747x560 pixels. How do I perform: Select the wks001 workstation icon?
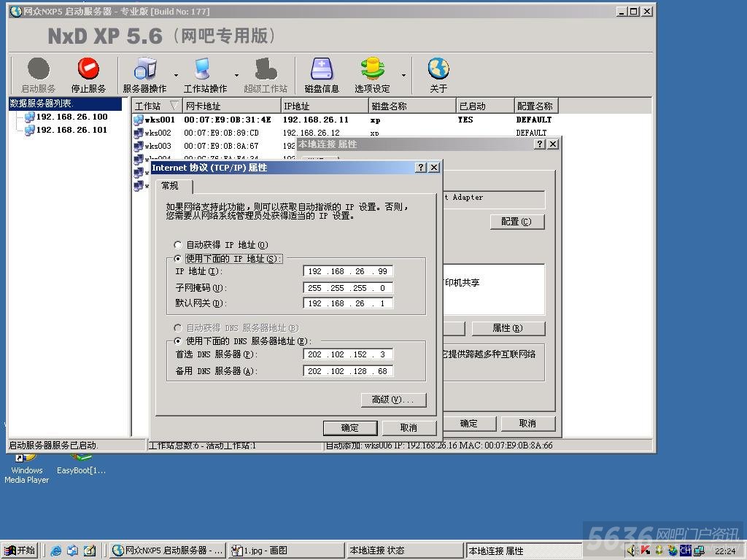tap(139, 120)
